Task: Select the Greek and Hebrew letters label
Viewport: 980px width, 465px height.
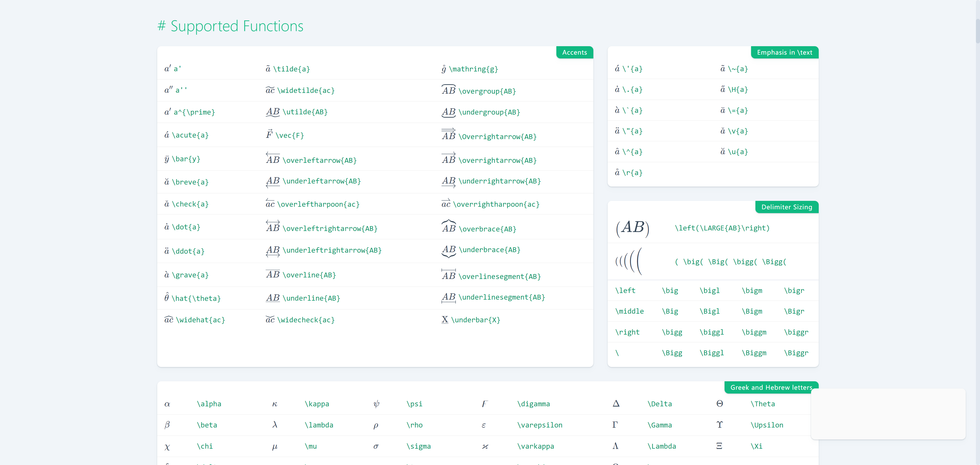Action: pyautogui.click(x=771, y=387)
